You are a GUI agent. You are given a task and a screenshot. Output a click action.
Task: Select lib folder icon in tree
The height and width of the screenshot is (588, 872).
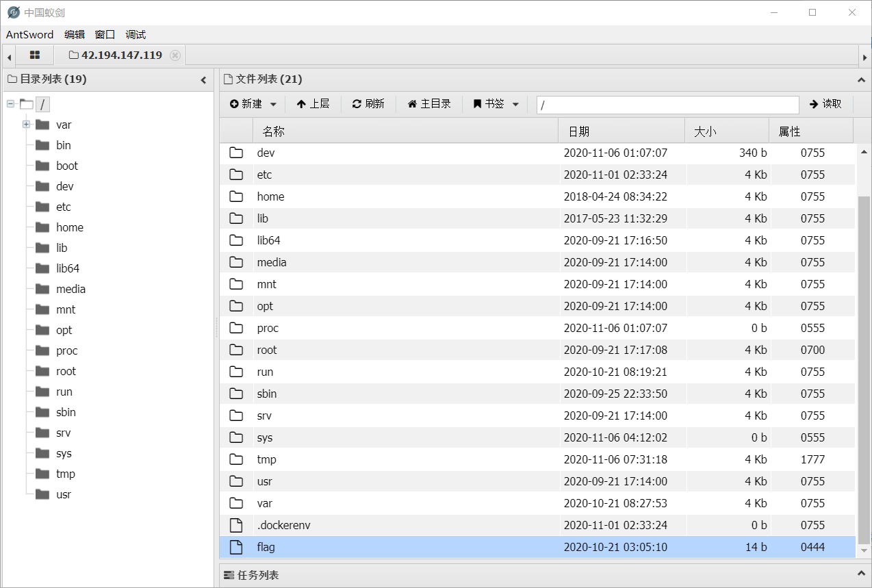tap(42, 248)
